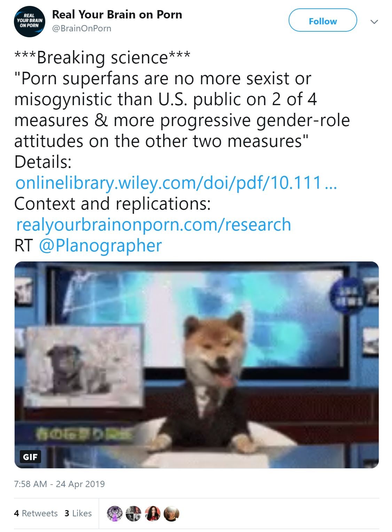Open the 7:58 AM - 24 Apr 2019 timestamp
392x532 pixels.
59,484
